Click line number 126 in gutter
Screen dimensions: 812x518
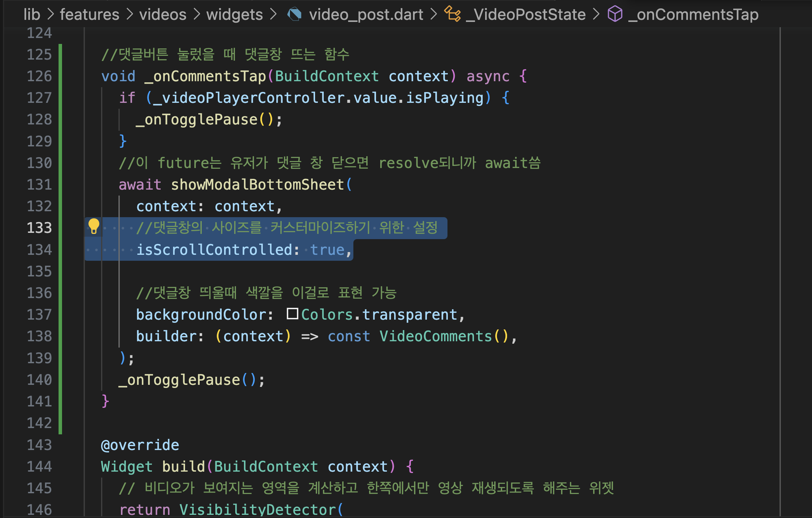39,76
